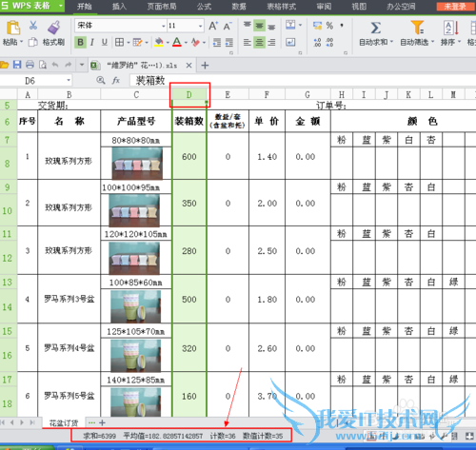The height and width of the screenshot is (450, 476).
Task: Click the Copy icon beside paste
Action: point(33,42)
